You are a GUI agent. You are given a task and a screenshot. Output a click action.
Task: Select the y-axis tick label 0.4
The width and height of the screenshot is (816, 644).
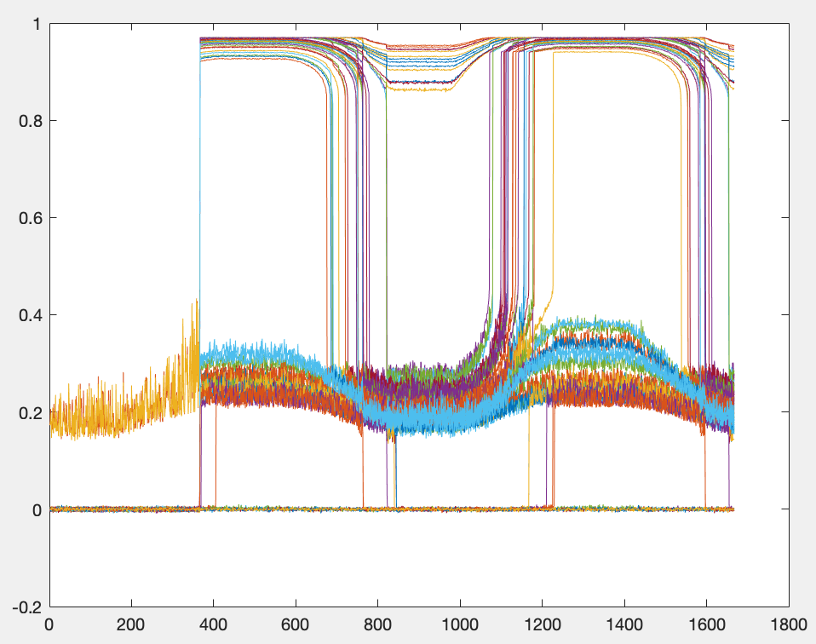[x=30, y=315]
